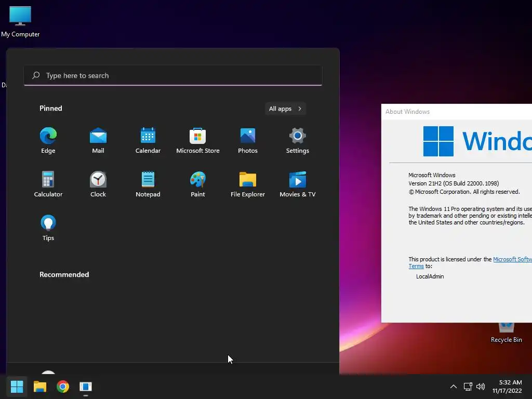The image size is (532, 399).
Task: Click the Version 21H2 build text
Action: click(454, 183)
